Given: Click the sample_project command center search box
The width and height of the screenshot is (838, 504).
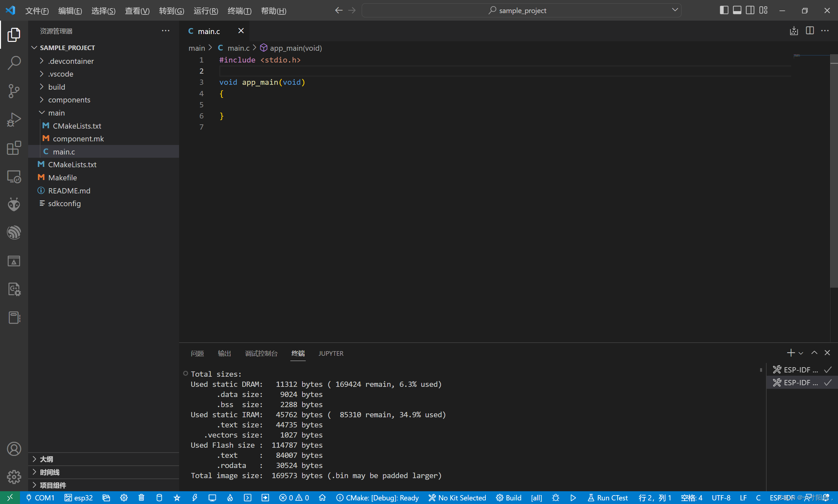Looking at the screenshot, I should [x=521, y=10].
